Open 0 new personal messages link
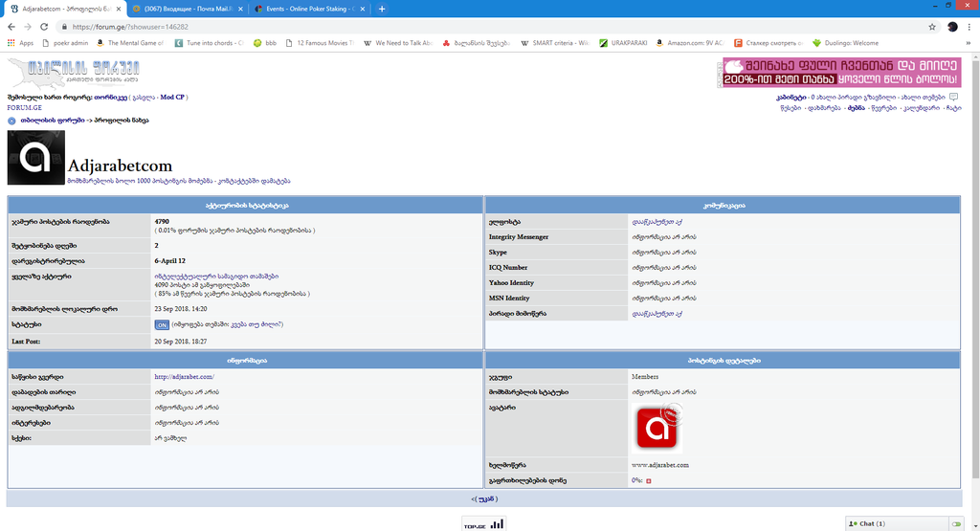The image size is (980, 531). point(853,98)
